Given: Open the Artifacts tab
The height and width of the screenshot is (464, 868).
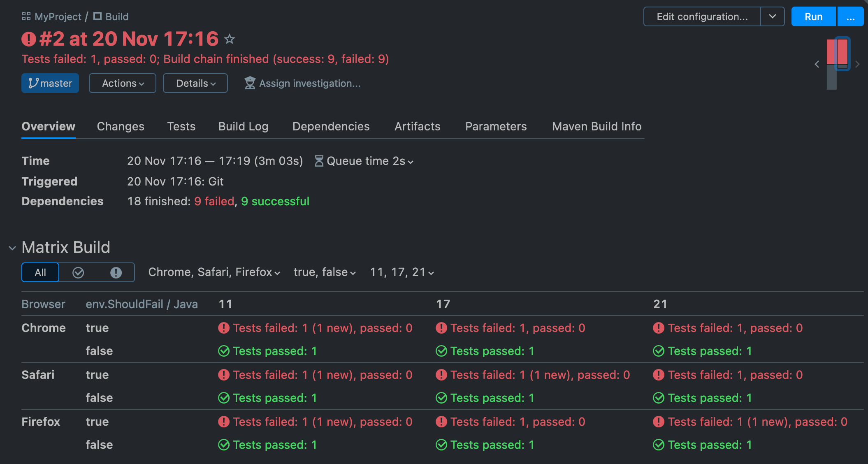Looking at the screenshot, I should pos(417,126).
